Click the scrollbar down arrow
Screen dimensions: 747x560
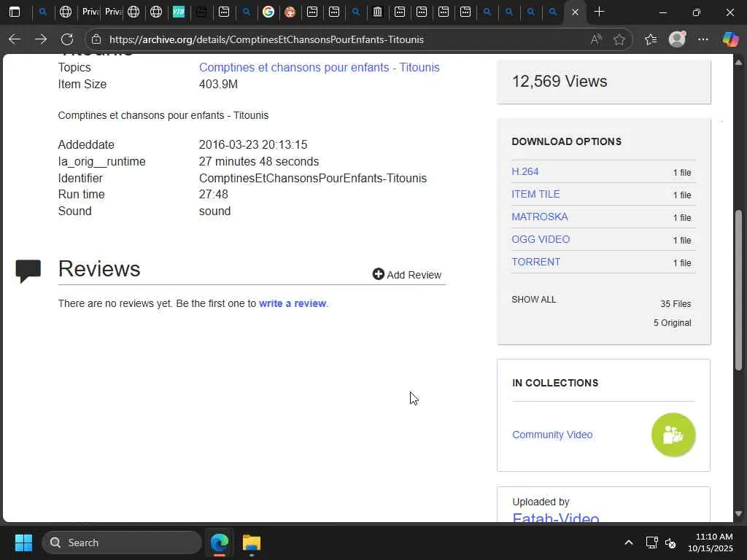(738, 514)
